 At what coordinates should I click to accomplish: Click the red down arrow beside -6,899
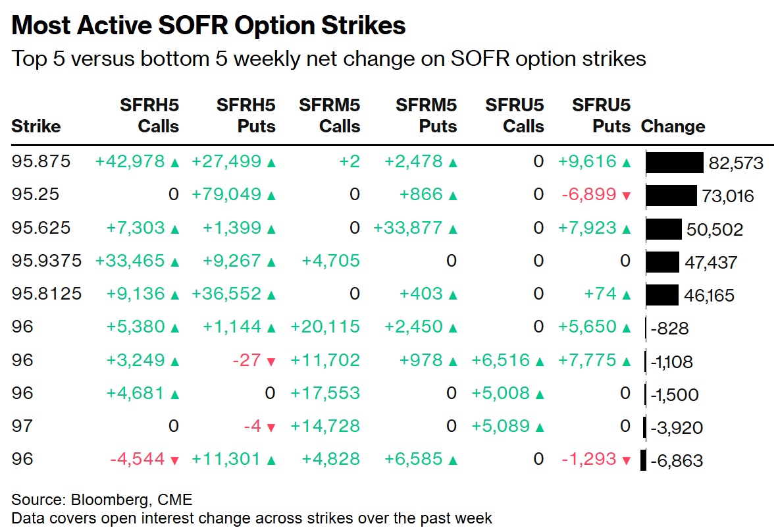point(626,196)
